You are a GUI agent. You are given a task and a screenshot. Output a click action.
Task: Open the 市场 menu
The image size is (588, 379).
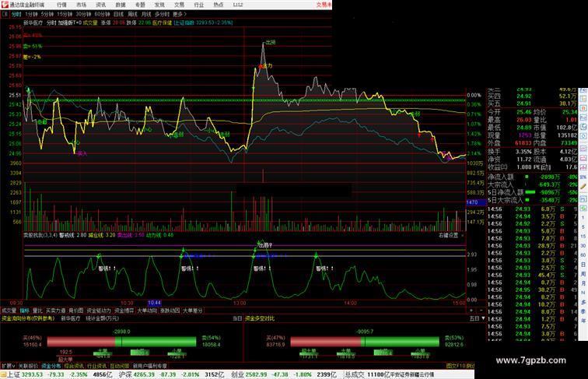81,5
